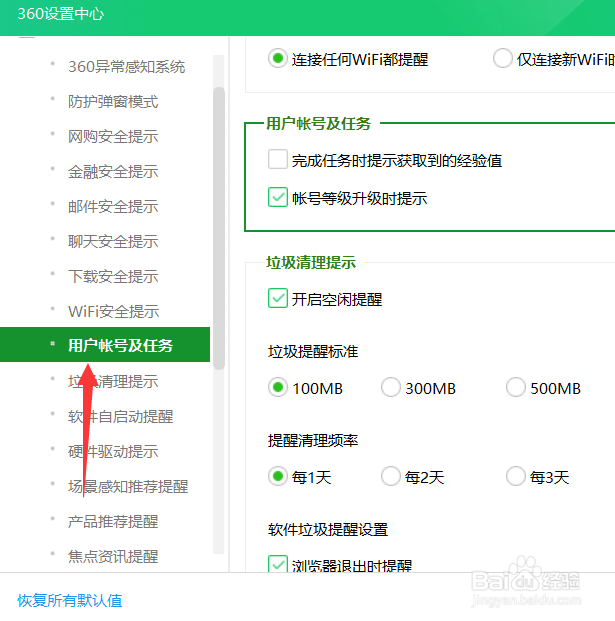Image resolution: width=615 pixels, height=621 pixels.
Task: Open WiFi安全提示 section
Action: (x=114, y=311)
